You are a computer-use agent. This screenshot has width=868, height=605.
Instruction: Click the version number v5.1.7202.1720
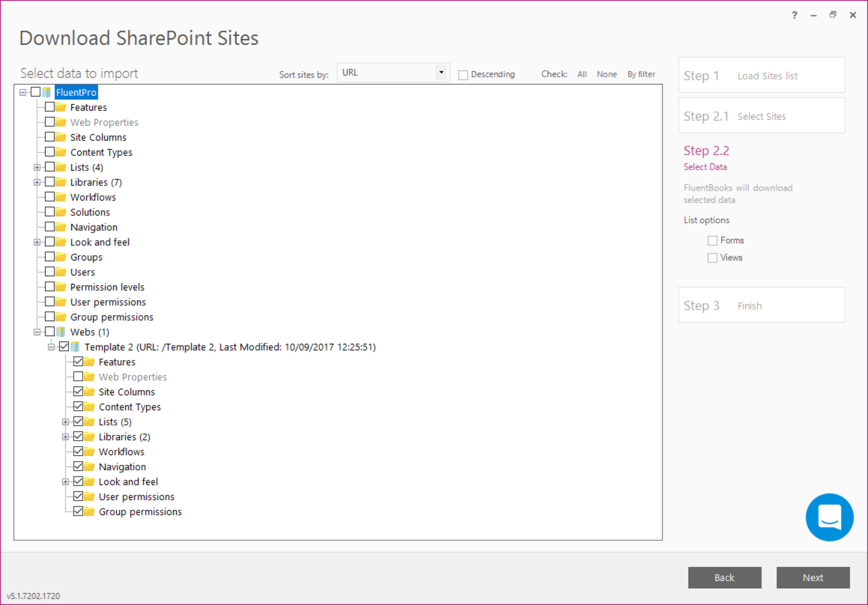[34, 596]
